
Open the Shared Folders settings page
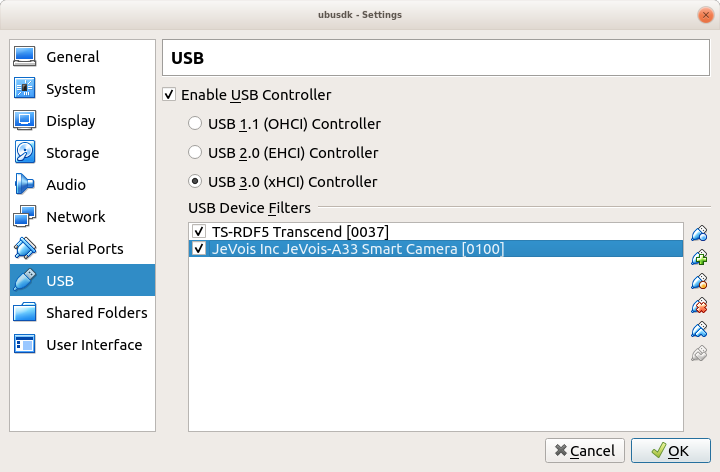pyautogui.click(x=83, y=313)
